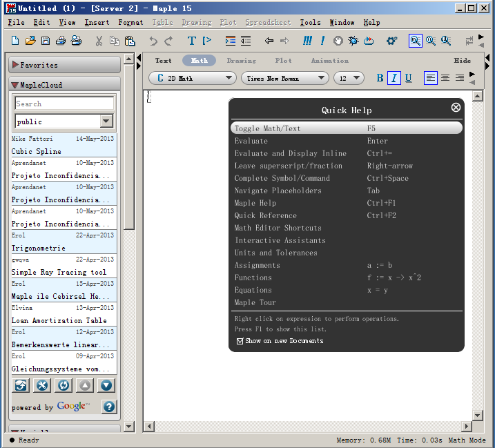Align text left
The image size is (495, 448).
point(431,78)
